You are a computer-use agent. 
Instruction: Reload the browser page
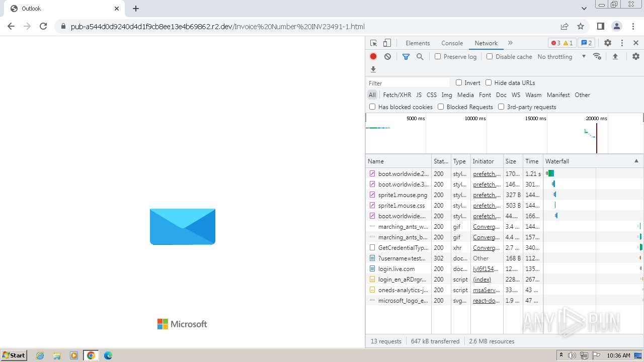(43, 26)
